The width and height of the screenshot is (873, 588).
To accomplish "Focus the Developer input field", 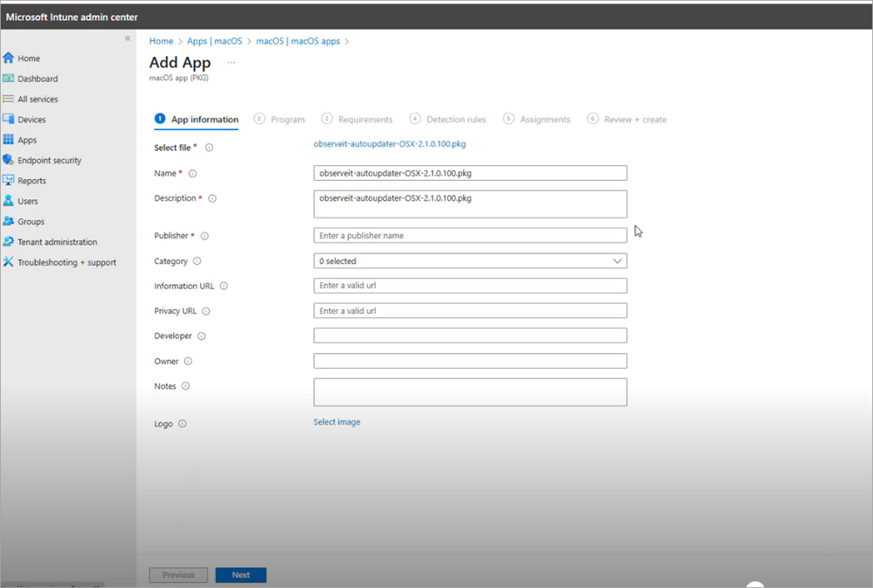I will 470,336.
